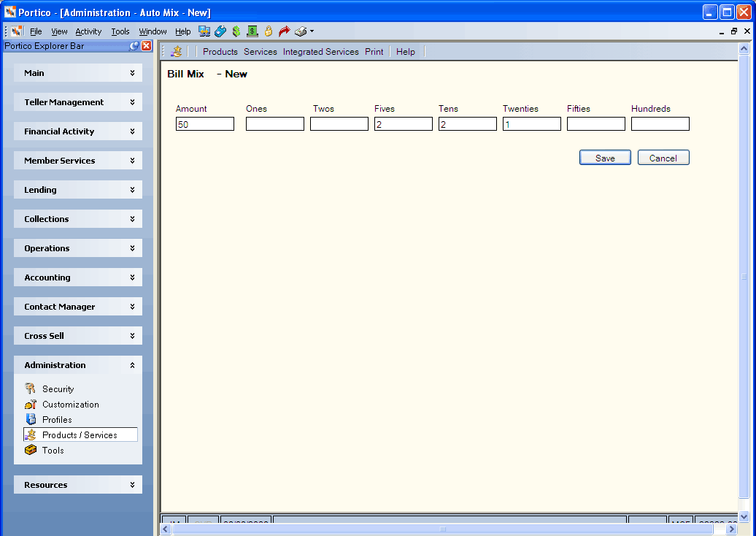Click the horizontal scrollbar left arrow
The height and width of the screenshot is (536, 756).
[166, 529]
